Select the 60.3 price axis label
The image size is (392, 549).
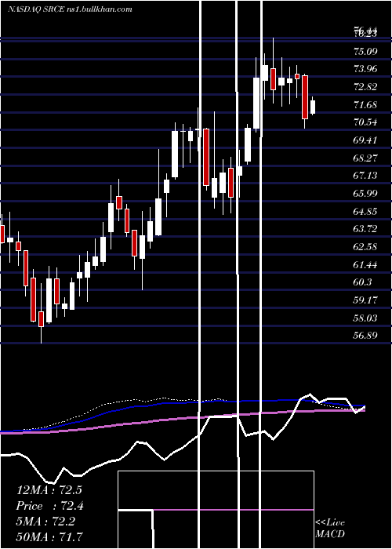click(x=363, y=282)
